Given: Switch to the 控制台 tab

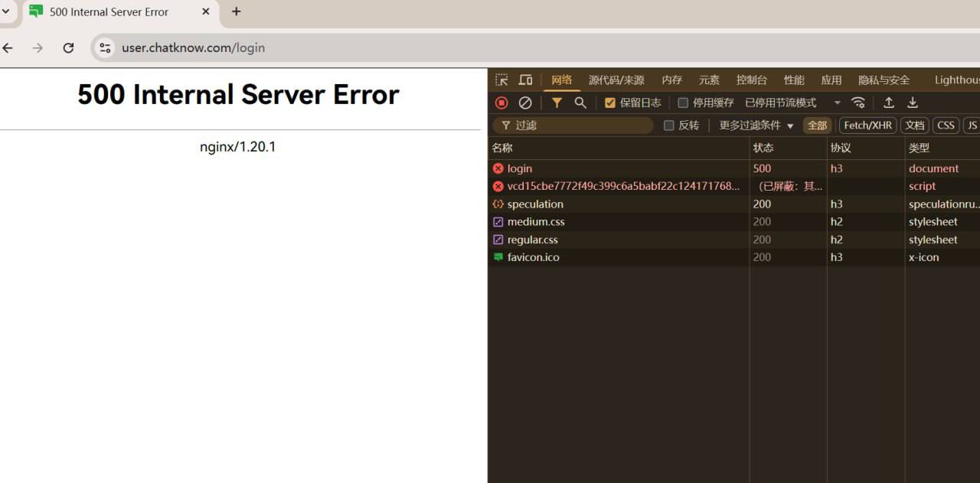Looking at the screenshot, I should [751, 80].
